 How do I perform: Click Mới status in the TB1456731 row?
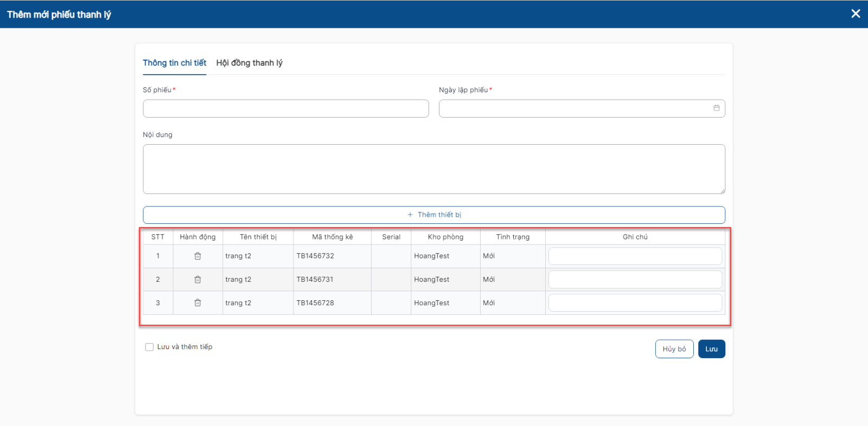click(489, 280)
